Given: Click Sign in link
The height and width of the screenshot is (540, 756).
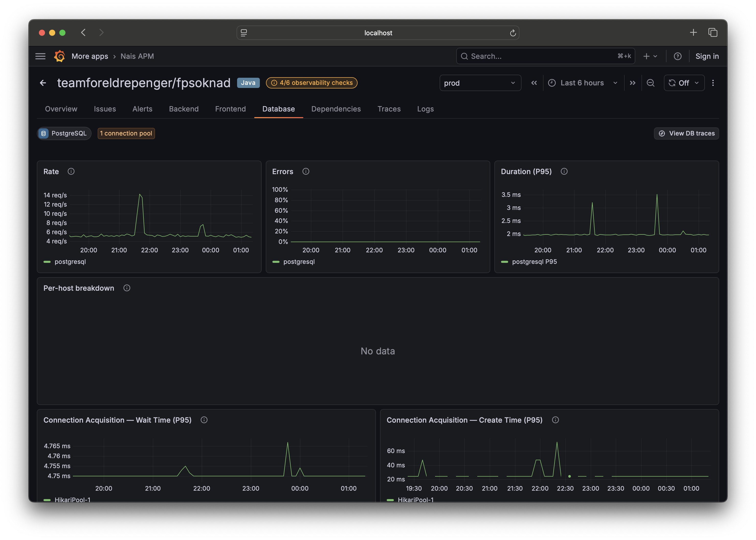Looking at the screenshot, I should (x=707, y=56).
